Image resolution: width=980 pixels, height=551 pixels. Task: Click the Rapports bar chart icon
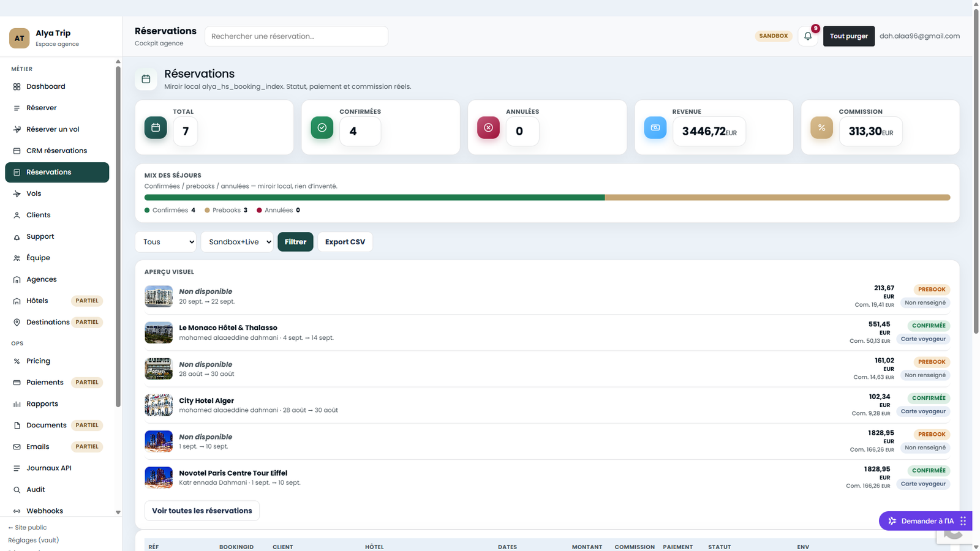[x=17, y=404]
